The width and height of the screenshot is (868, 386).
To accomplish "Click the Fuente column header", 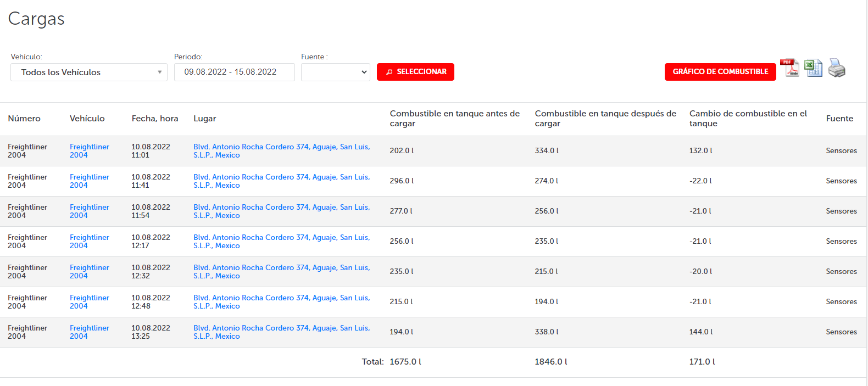I will 839,119.
